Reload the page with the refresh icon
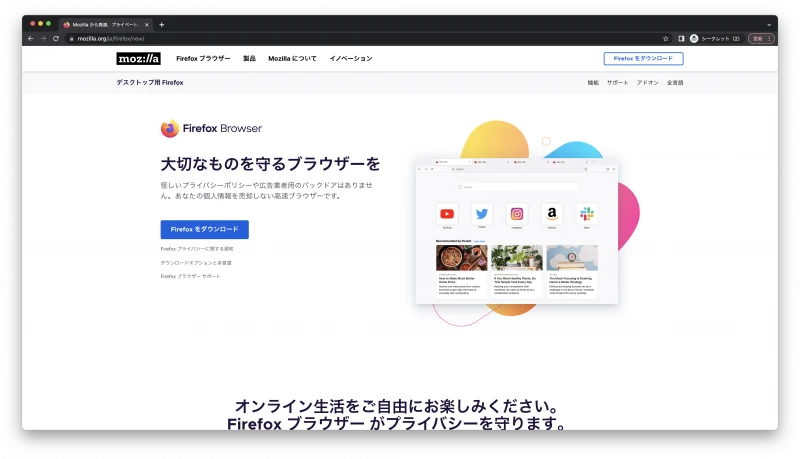This screenshot has width=800, height=459. click(x=56, y=38)
